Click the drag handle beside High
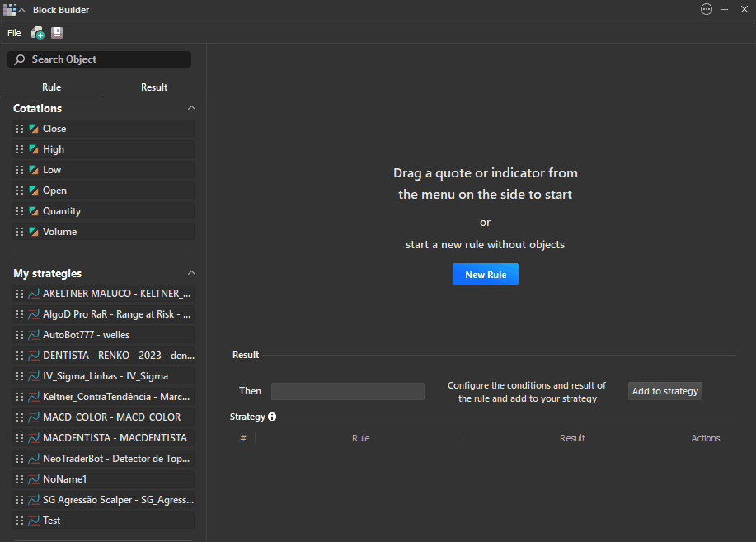This screenshot has width=756, height=542. click(20, 149)
